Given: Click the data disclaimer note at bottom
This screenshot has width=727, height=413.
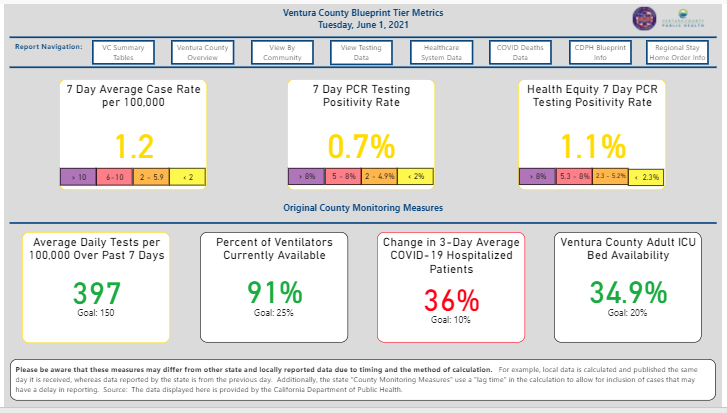Looking at the screenshot, I should pos(363,380).
